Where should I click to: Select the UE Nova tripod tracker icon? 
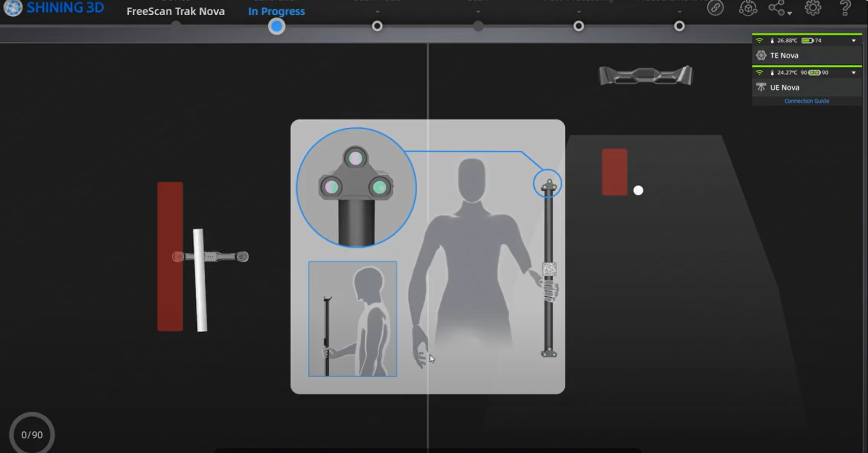coord(761,87)
